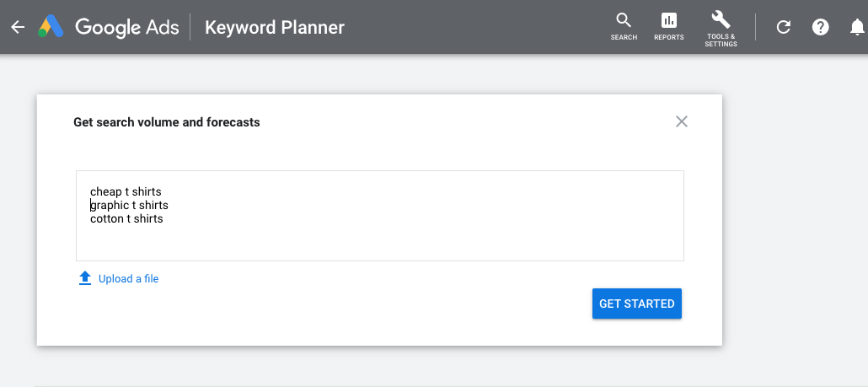Show notifications with the bell icon
The width and height of the screenshot is (868, 387).
click(x=857, y=27)
